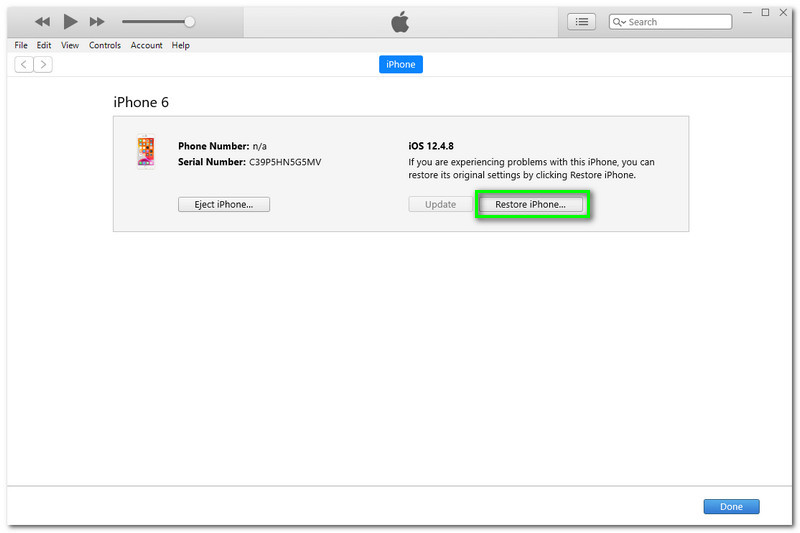Click the Phone Number n/a text

[222, 146]
